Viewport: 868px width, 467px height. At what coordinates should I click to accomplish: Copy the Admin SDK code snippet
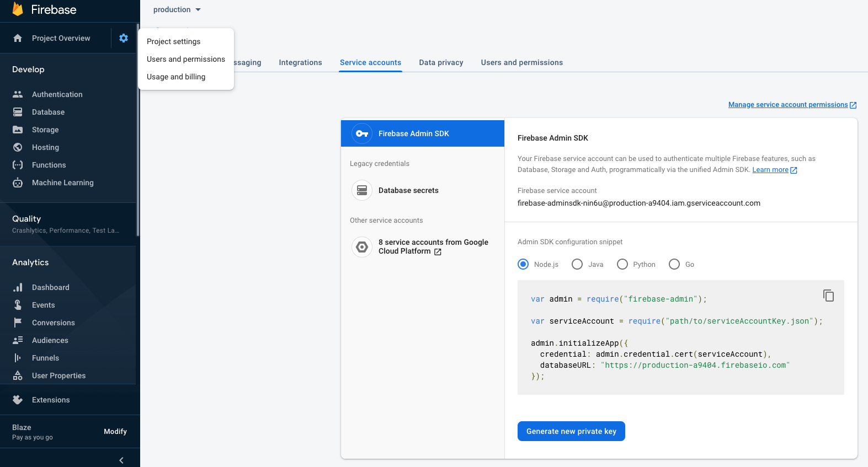click(x=828, y=296)
